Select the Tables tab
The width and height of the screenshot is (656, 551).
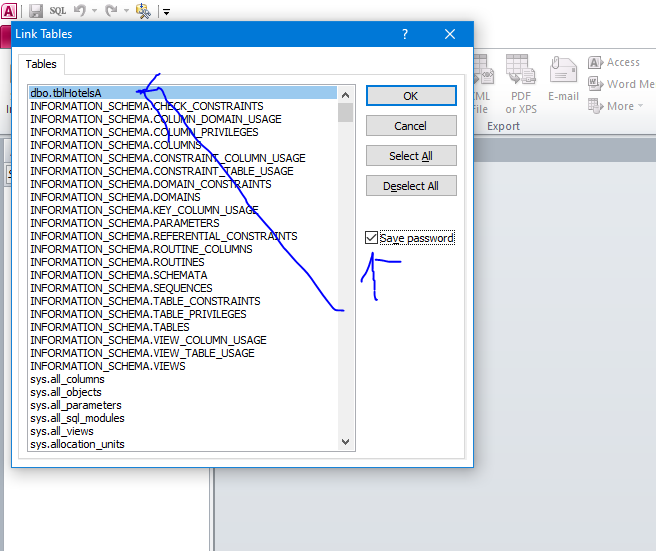(41, 64)
